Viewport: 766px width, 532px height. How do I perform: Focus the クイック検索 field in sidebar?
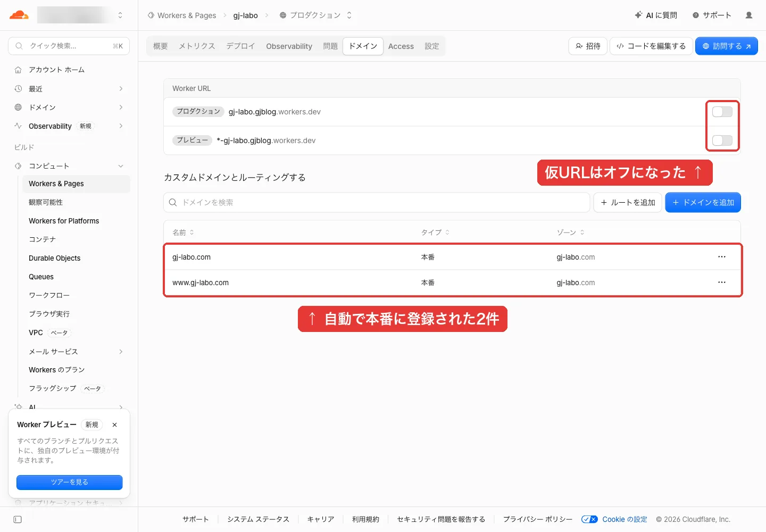coord(69,46)
